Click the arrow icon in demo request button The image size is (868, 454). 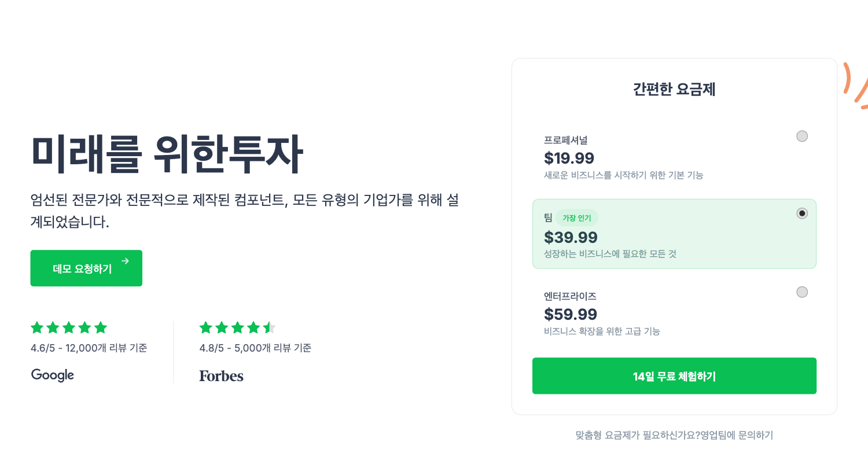[x=125, y=261]
